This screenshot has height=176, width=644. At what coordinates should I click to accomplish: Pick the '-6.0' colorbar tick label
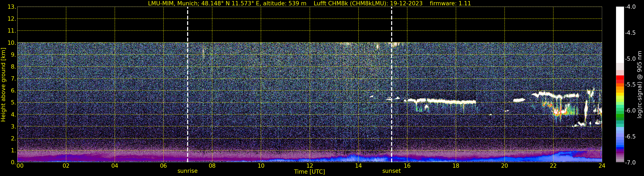tap(630, 110)
